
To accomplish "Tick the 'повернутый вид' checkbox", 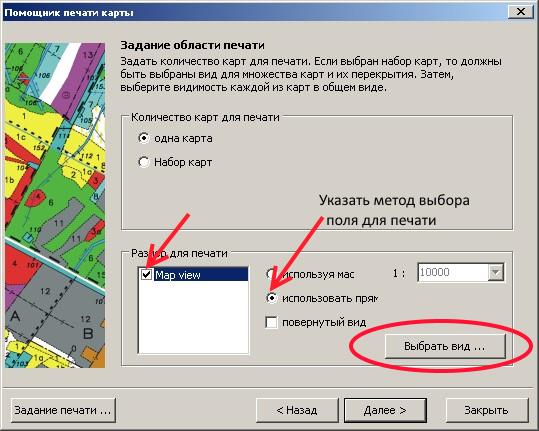I will (x=271, y=322).
